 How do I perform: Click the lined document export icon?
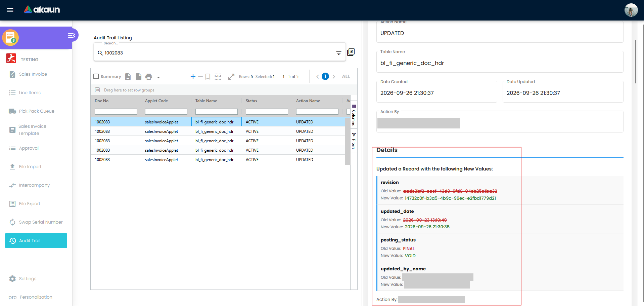tap(128, 77)
